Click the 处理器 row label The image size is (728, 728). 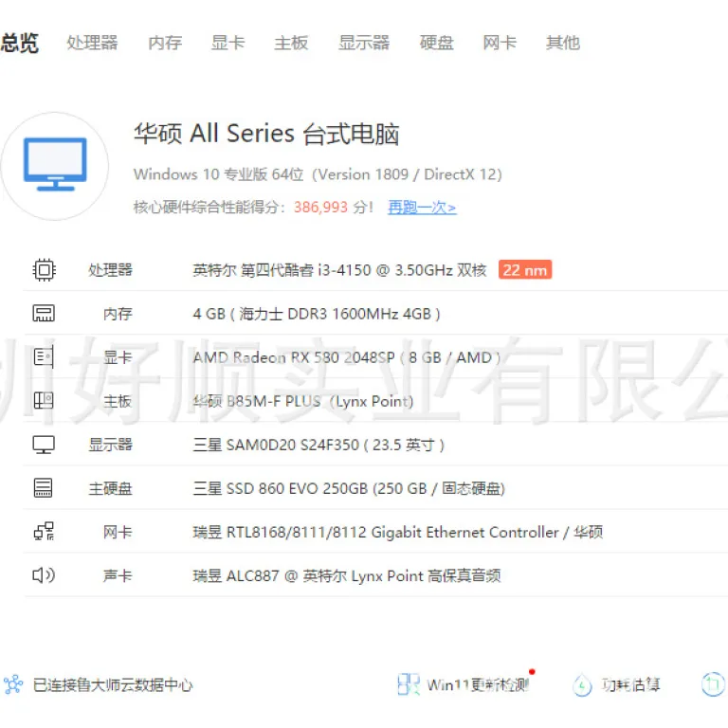tap(111, 270)
